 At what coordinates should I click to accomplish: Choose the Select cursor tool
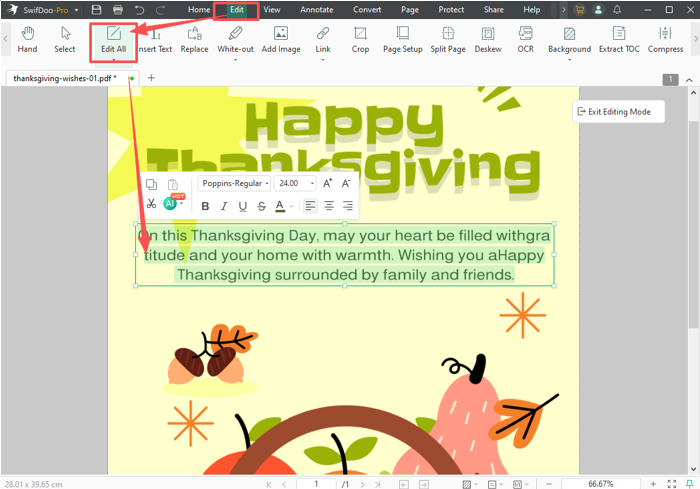pos(65,40)
